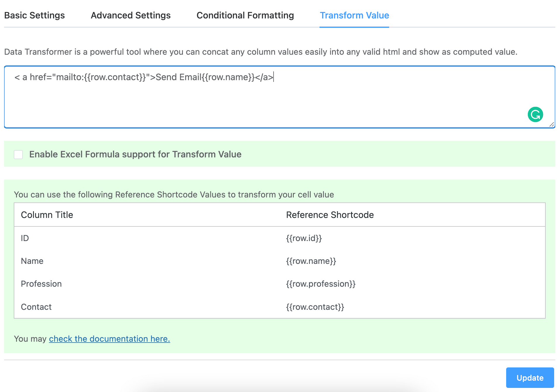Click the Contact column title row
The height and width of the screenshot is (392, 560).
point(36,307)
